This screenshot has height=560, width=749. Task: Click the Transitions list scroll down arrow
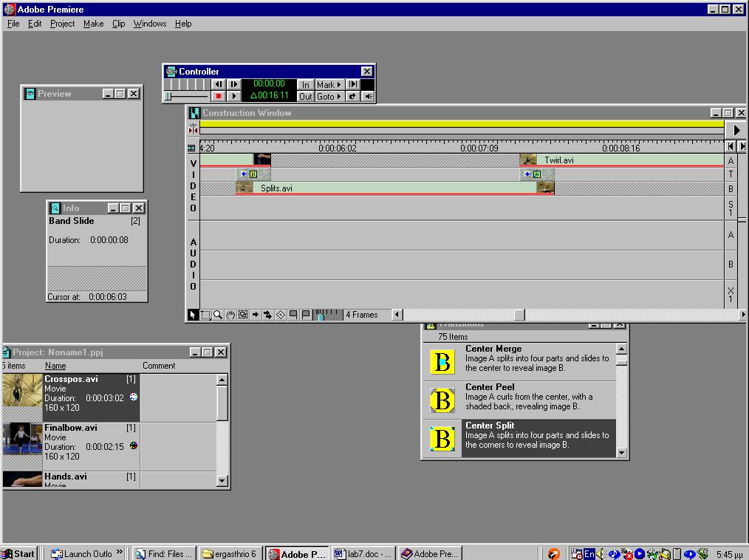pos(621,452)
